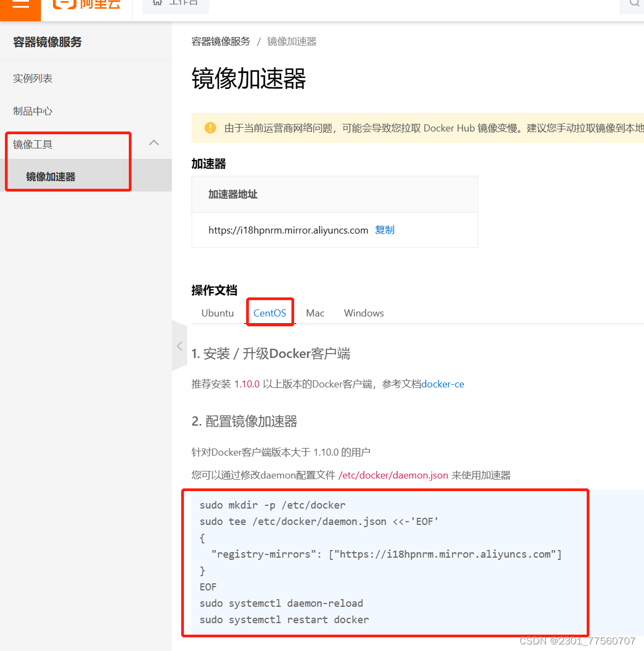Screen dimensions: 644x651
Task: Click the search icon at top right
Action: [634, 3]
